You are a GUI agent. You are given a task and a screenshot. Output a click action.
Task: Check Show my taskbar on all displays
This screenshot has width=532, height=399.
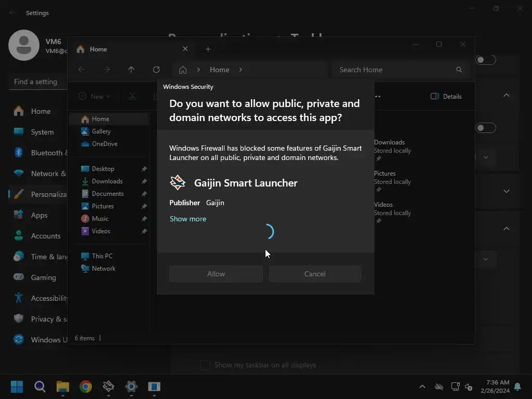coord(205,365)
